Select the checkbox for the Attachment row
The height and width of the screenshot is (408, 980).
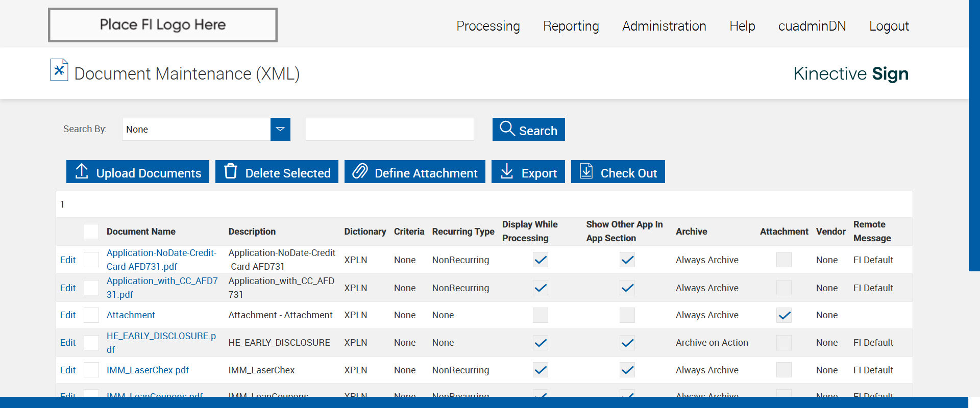click(x=91, y=315)
